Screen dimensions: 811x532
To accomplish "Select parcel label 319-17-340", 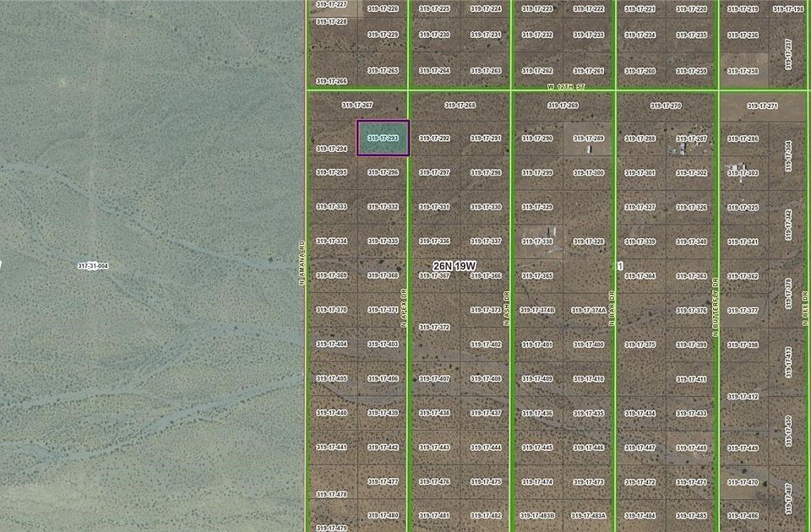I will pyautogui.click(x=692, y=242).
